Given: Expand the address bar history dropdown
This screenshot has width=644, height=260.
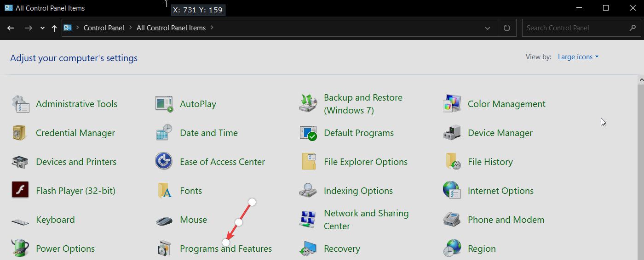Looking at the screenshot, I should pos(488,28).
